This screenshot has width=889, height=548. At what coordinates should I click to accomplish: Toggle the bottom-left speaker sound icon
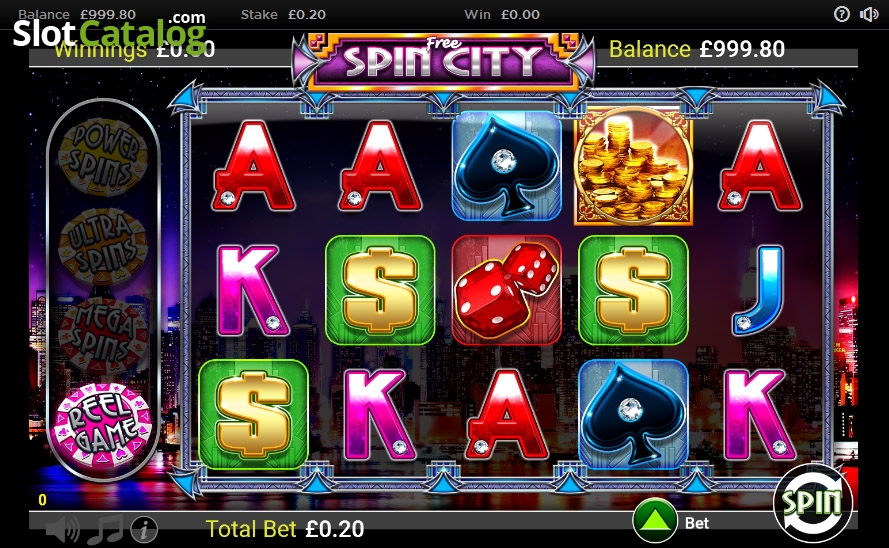62,530
